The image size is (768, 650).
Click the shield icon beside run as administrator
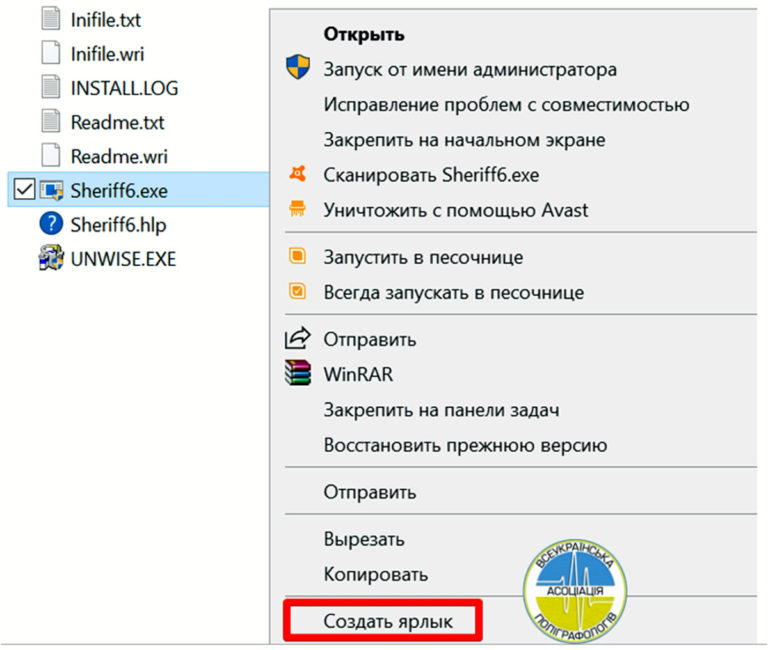point(297,70)
